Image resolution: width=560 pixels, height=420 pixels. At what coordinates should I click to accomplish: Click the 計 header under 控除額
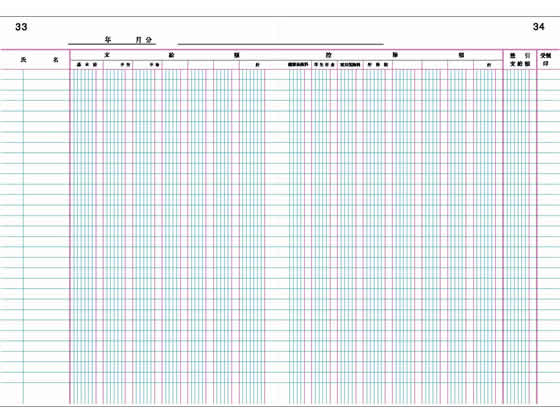point(489,65)
